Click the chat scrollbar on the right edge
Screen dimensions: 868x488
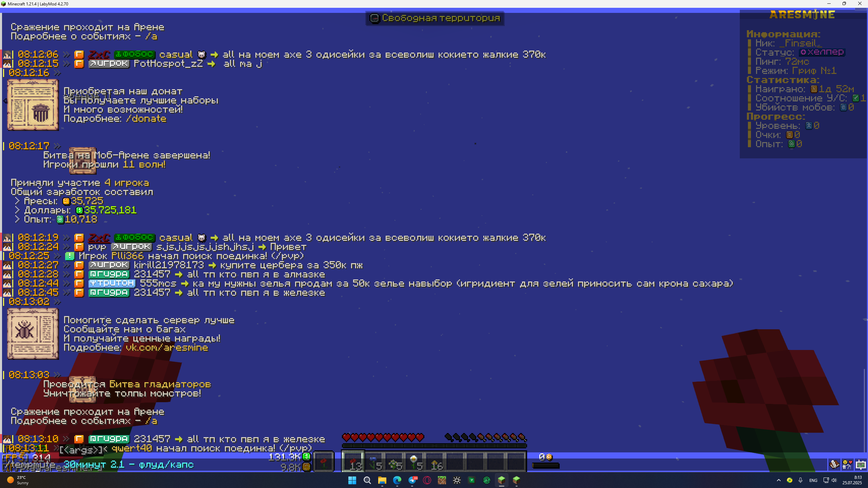(x=864, y=410)
